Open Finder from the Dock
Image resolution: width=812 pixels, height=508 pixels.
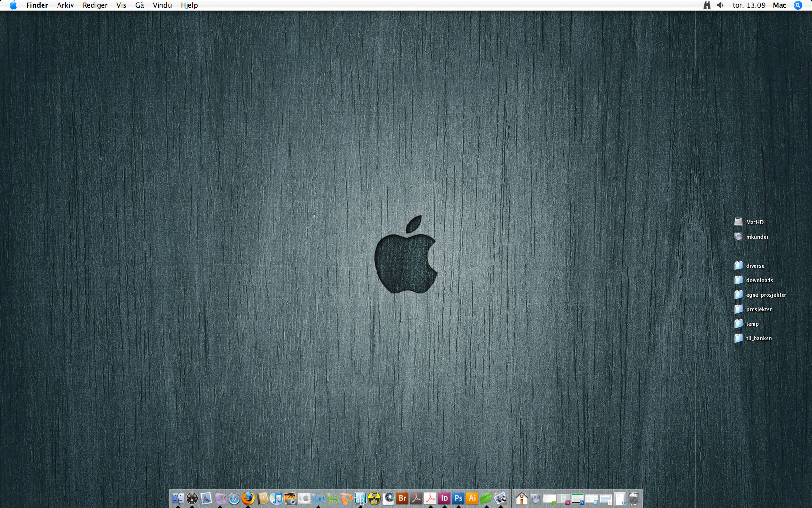178,498
